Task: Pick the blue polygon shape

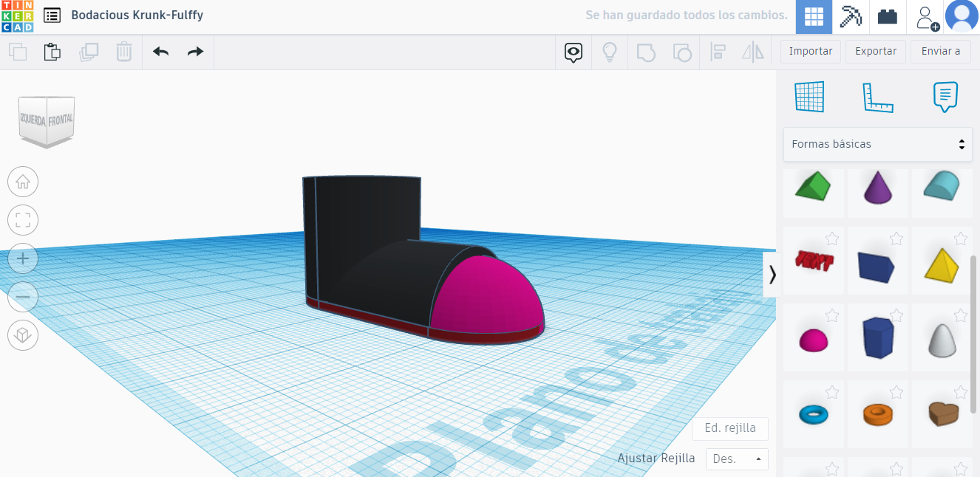Action: [877, 339]
